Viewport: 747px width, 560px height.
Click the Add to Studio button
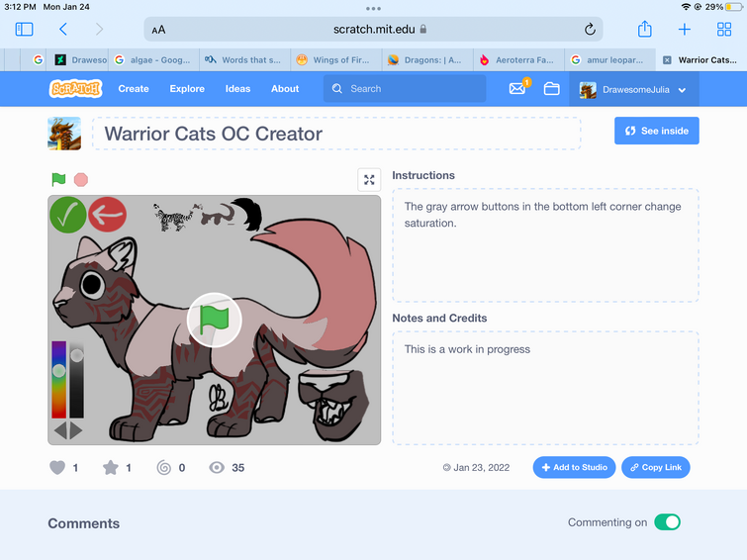tap(574, 468)
